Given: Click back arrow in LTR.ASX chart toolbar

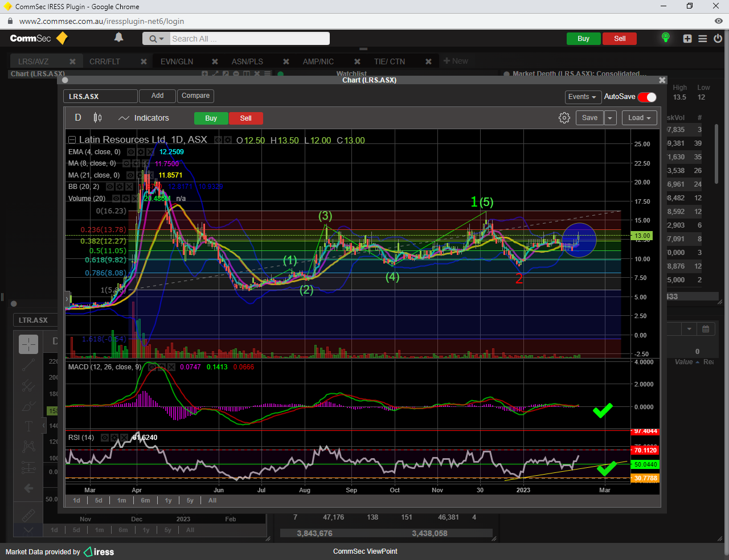Looking at the screenshot, I should click(x=28, y=488).
